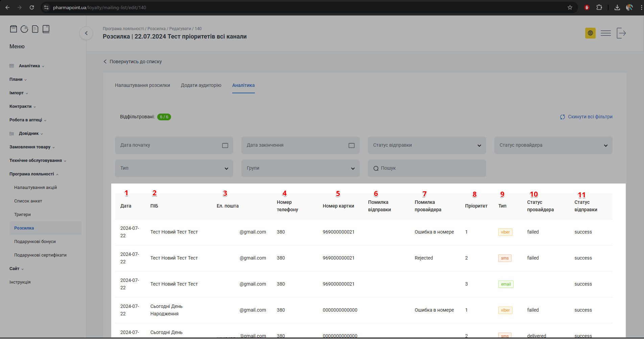
Task: Click the browser address bar URL
Action: coord(100,7)
